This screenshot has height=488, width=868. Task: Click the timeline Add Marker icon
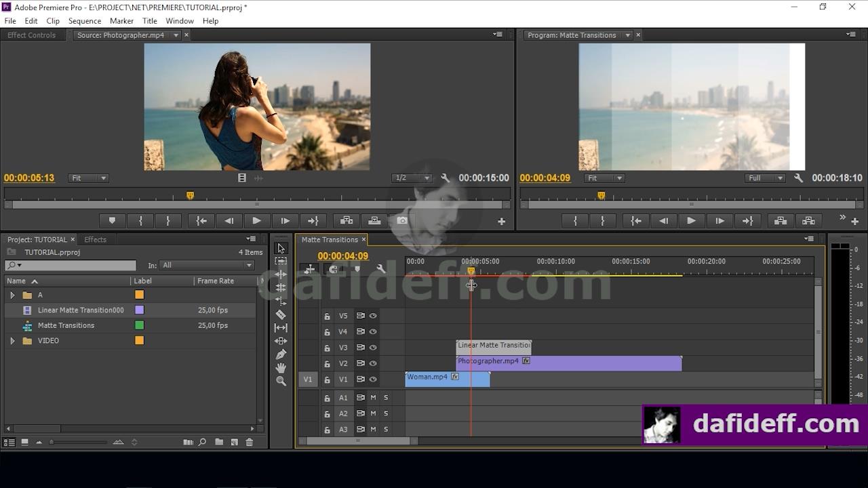357,269
